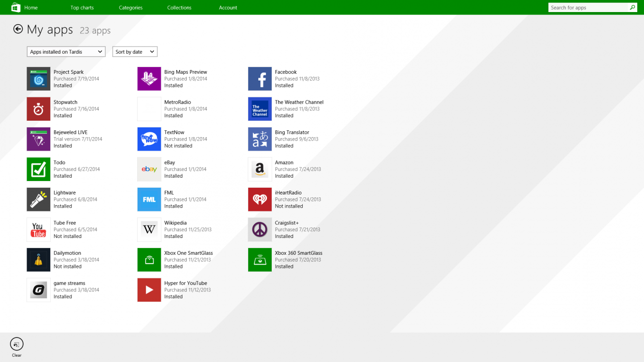Go to Home in the top bar

click(x=31, y=8)
